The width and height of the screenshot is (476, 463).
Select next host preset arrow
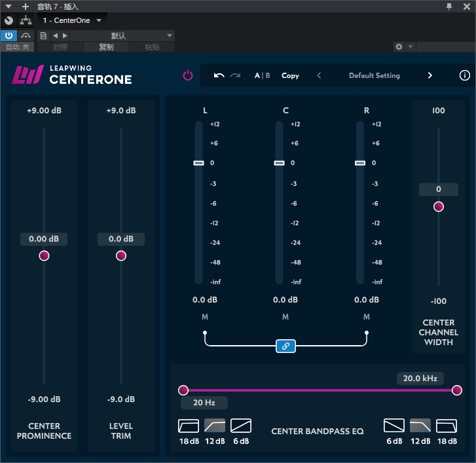click(x=65, y=36)
